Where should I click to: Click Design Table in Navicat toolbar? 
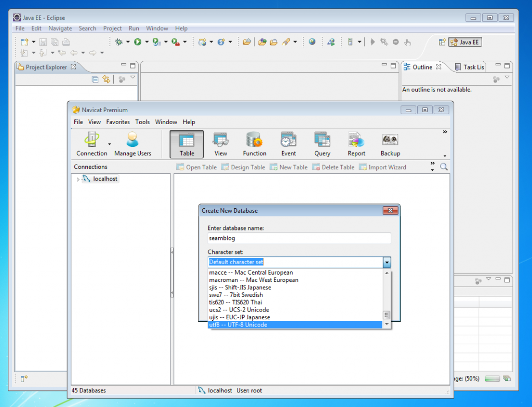(x=243, y=167)
